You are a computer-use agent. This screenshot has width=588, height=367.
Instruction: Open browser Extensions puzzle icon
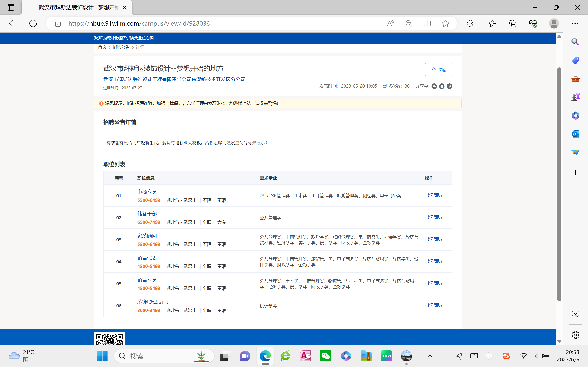[x=470, y=23]
